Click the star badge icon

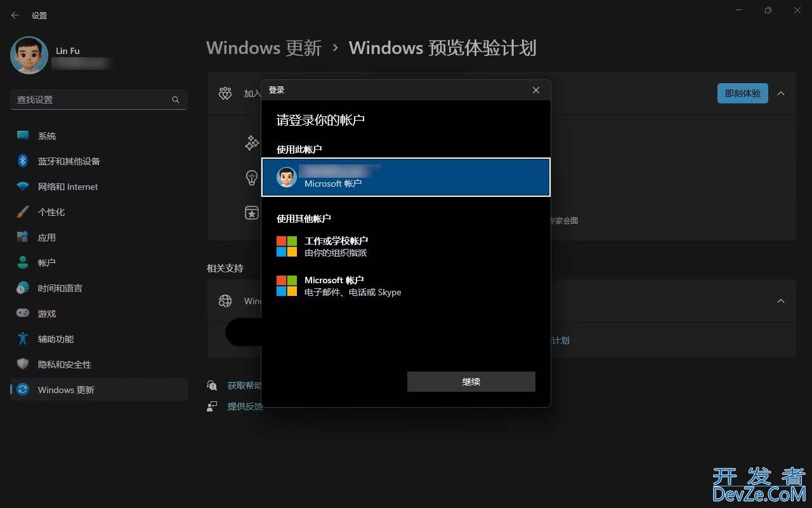[252, 213]
